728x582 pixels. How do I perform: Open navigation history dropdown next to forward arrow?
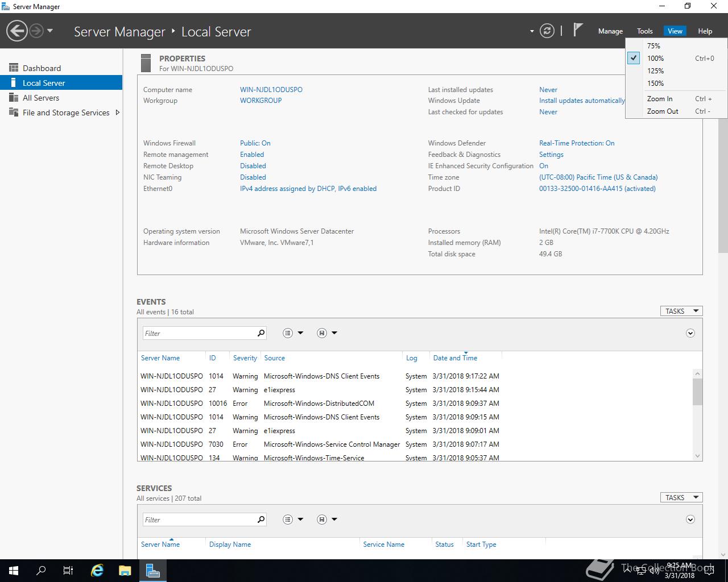[50, 31]
